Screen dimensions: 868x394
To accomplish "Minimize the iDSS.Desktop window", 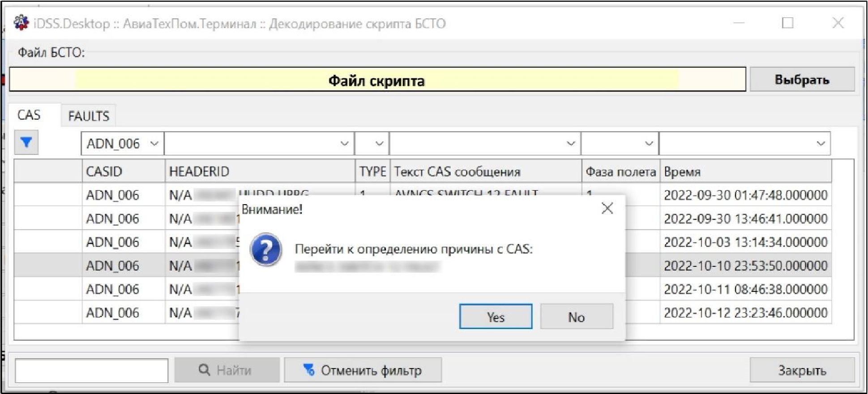I will click(x=739, y=23).
